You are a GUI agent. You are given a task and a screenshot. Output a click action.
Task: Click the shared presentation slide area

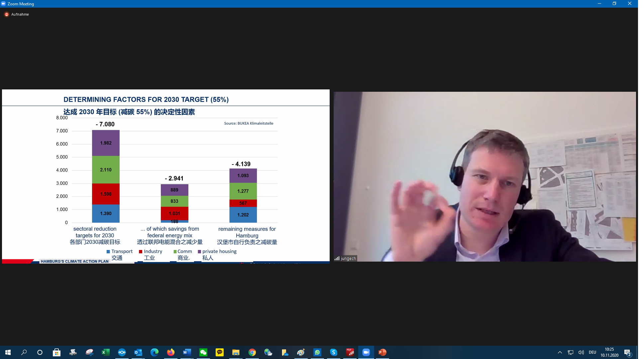[165, 176]
